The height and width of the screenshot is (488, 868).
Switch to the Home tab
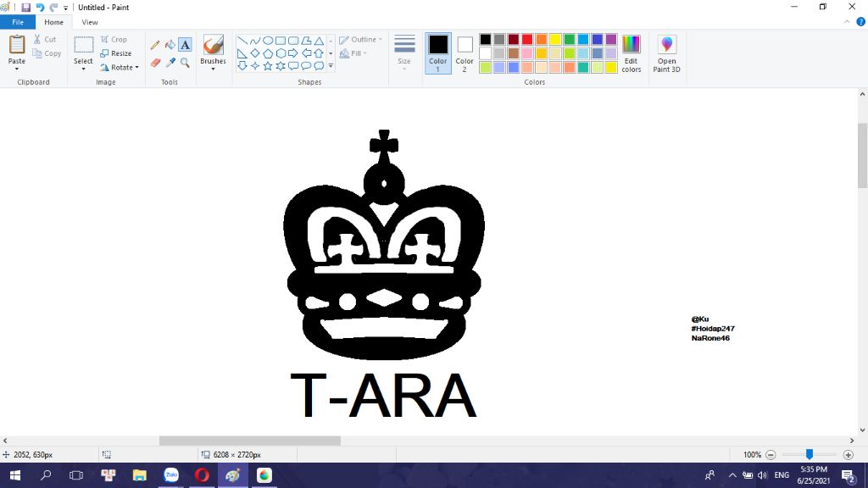53,22
